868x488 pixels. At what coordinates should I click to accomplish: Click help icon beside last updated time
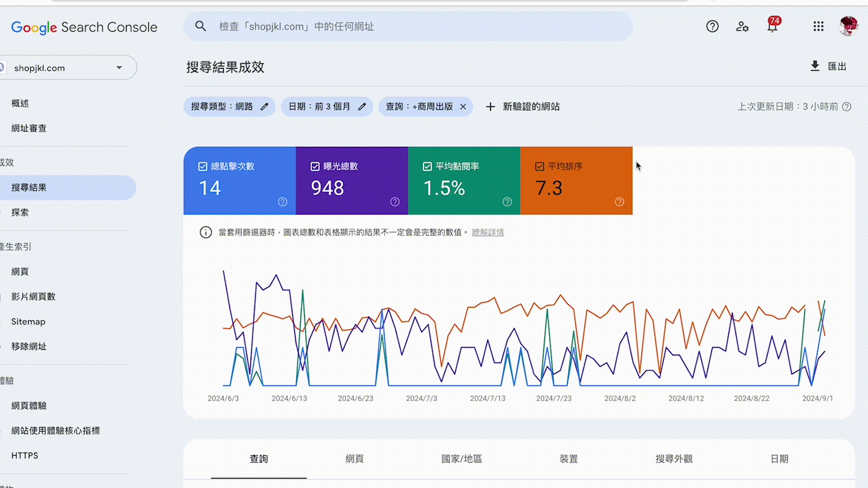pyautogui.click(x=847, y=107)
